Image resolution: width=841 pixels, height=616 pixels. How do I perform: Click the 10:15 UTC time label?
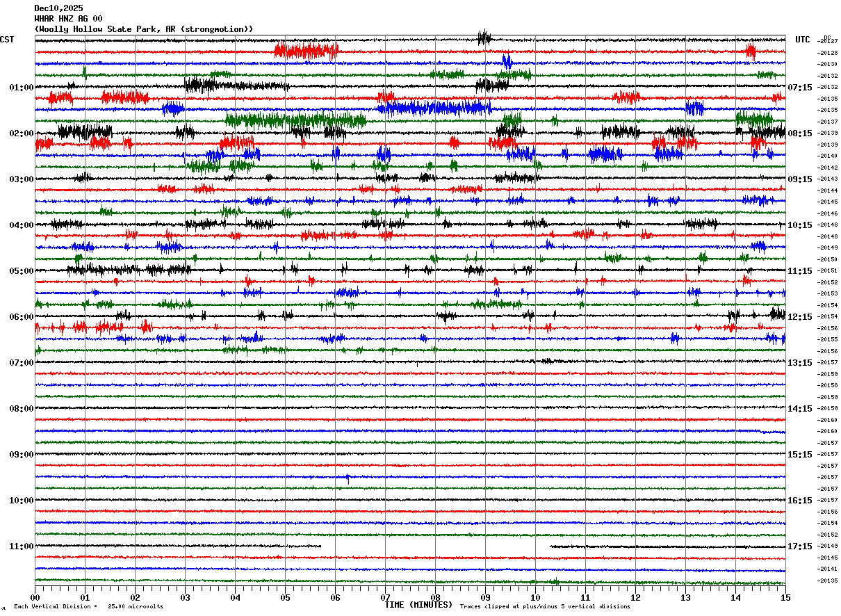pos(800,225)
